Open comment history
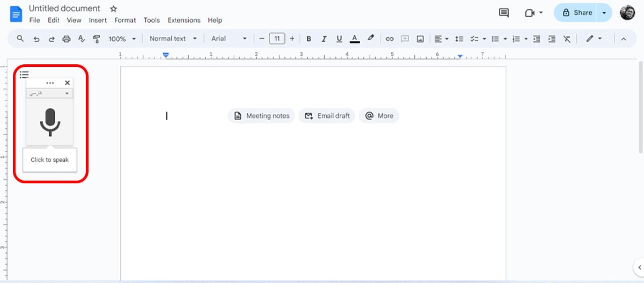The height and width of the screenshot is (283, 644). [504, 13]
